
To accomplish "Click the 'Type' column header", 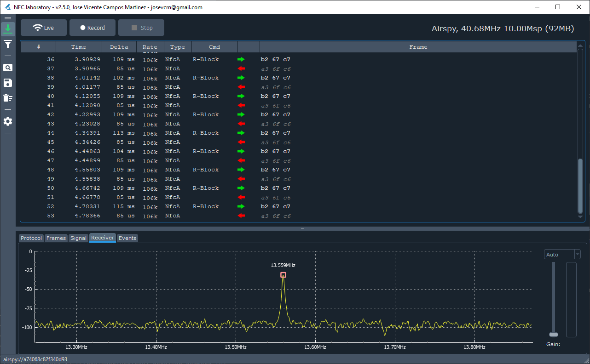I will click(178, 47).
